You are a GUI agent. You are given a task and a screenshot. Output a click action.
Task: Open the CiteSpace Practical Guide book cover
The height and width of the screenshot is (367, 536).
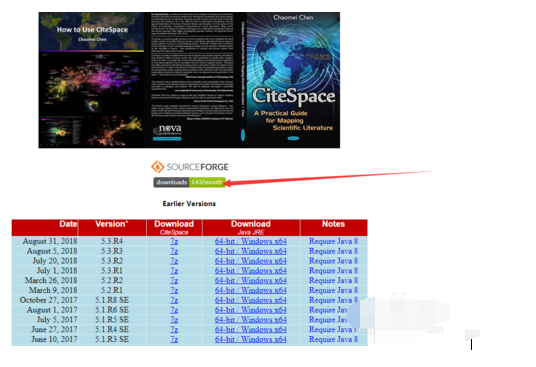[293, 80]
